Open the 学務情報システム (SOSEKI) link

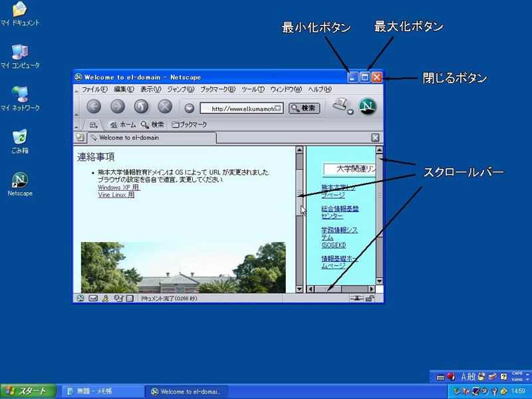tap(339, 237)
